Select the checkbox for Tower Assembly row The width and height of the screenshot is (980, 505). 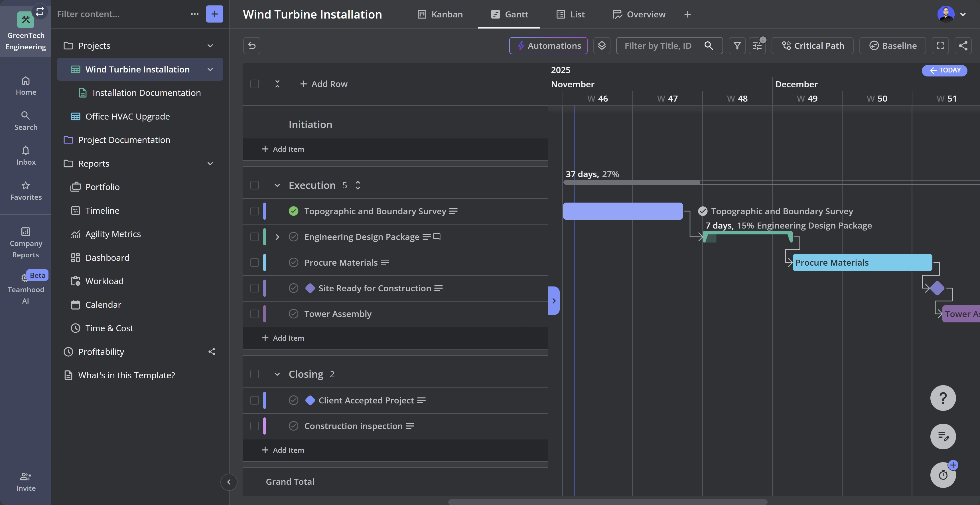click(255, 314)
